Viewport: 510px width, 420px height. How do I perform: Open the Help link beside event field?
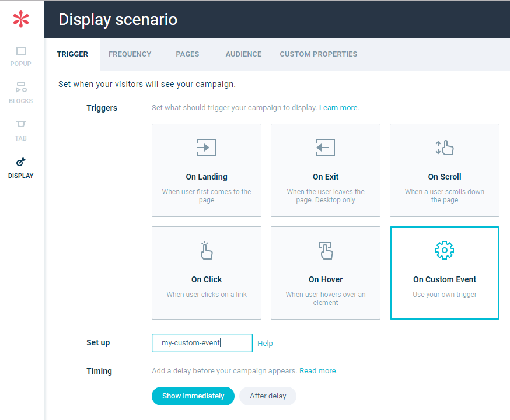click(x=265, y=343)
